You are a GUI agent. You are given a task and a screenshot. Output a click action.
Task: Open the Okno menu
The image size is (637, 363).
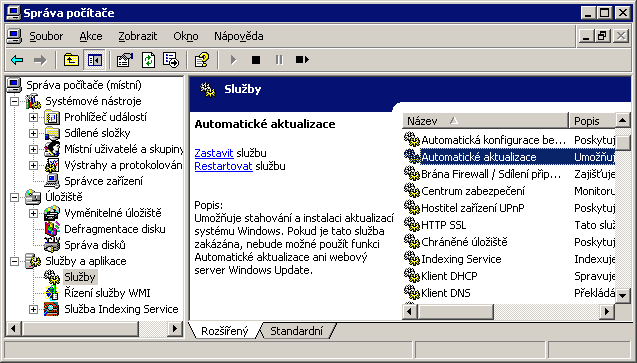[x=186, y=37]
